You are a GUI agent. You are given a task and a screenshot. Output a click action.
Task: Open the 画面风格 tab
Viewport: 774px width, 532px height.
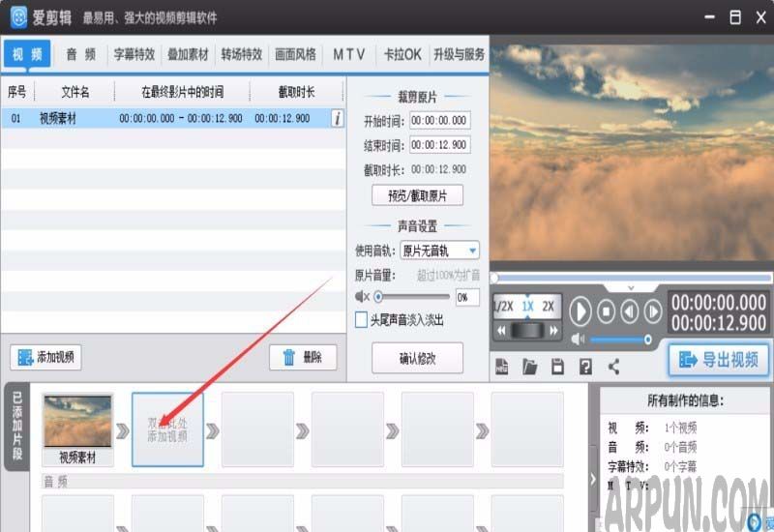[x=295, y=54]
